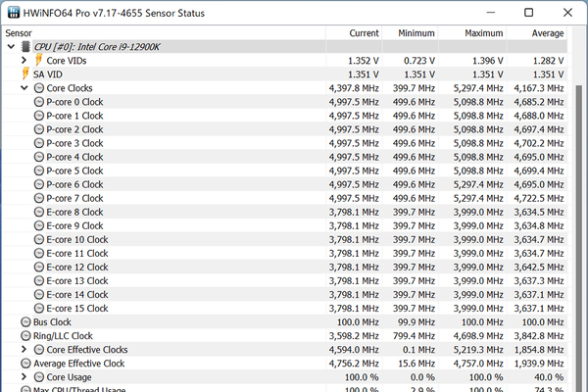Click the clock icon next to Core Clocks

(39, 88)
